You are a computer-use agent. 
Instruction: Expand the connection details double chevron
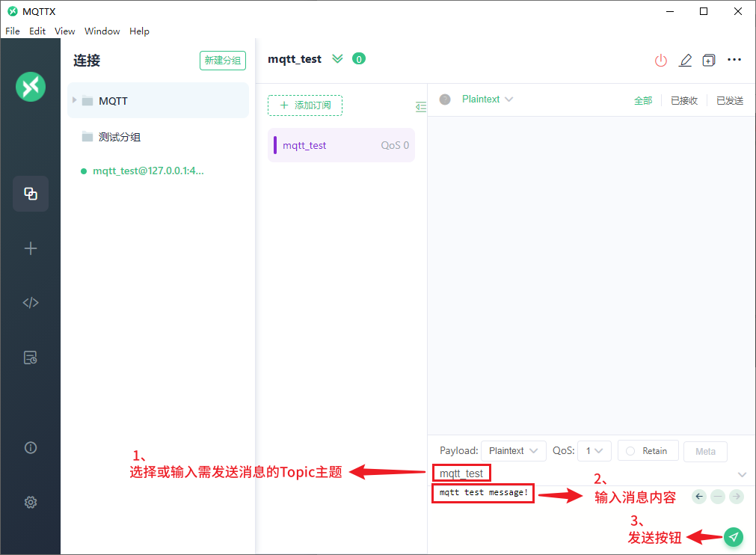tap(337, 59)
